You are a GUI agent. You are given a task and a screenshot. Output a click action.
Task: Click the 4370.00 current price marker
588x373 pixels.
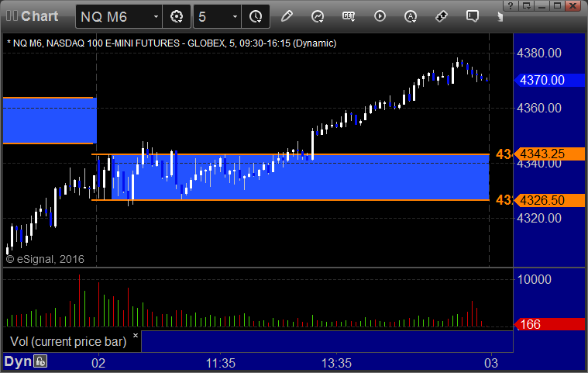tap(549, 80)
